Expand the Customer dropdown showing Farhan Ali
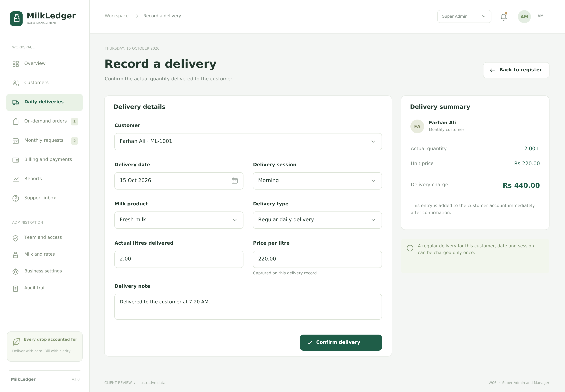The width and height of the screenshot is (565, 392). tap(248, 142)
